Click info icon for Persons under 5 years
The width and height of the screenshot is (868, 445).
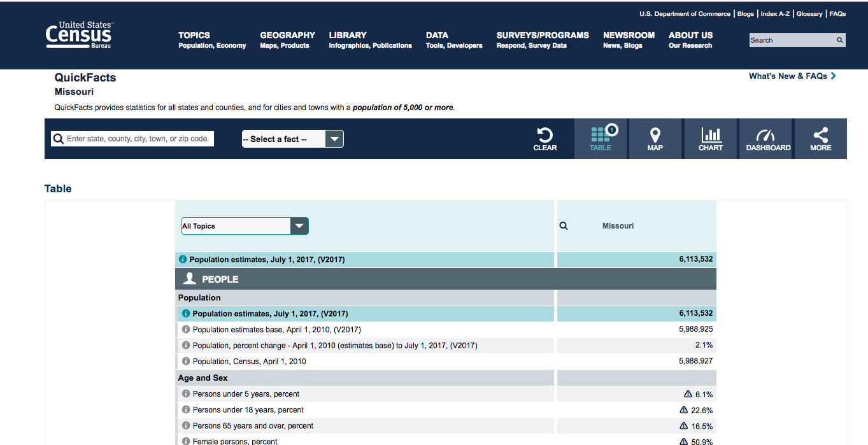(186, 393)
